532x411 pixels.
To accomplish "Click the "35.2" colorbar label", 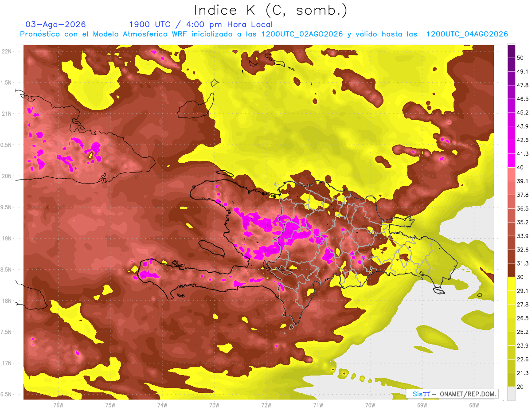I will click(x=523, y=222).
